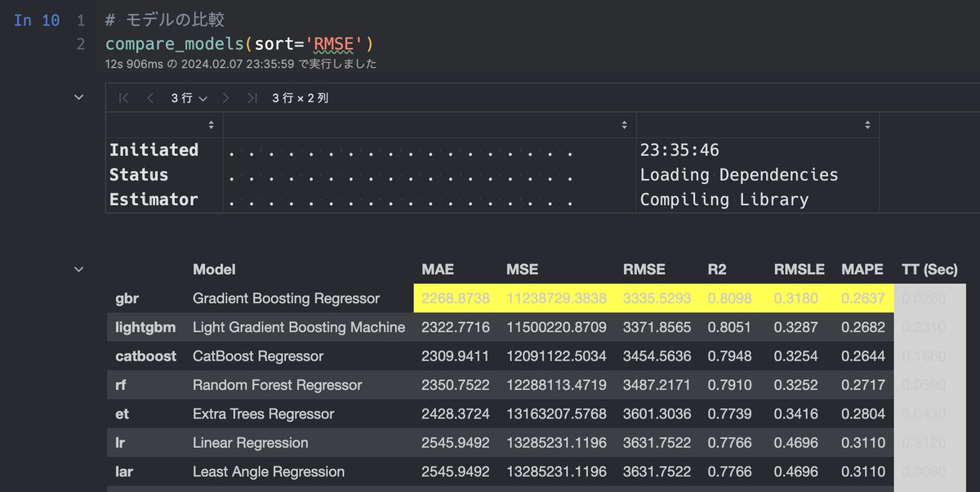Click lightgbm MAE value 2322.7716
Screen dimensions: 980x492
tap(456, 327)
